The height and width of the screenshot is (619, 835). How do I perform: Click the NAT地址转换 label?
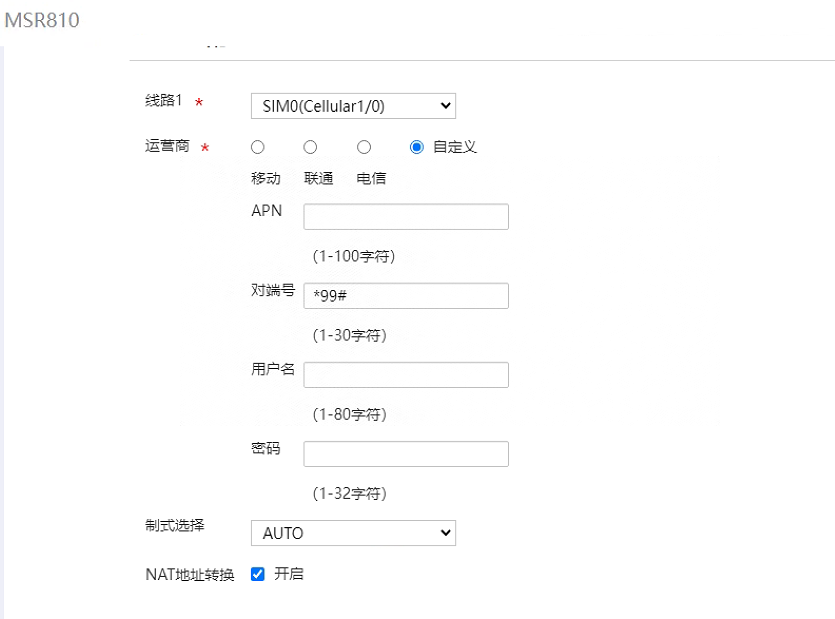pos(190,575)
